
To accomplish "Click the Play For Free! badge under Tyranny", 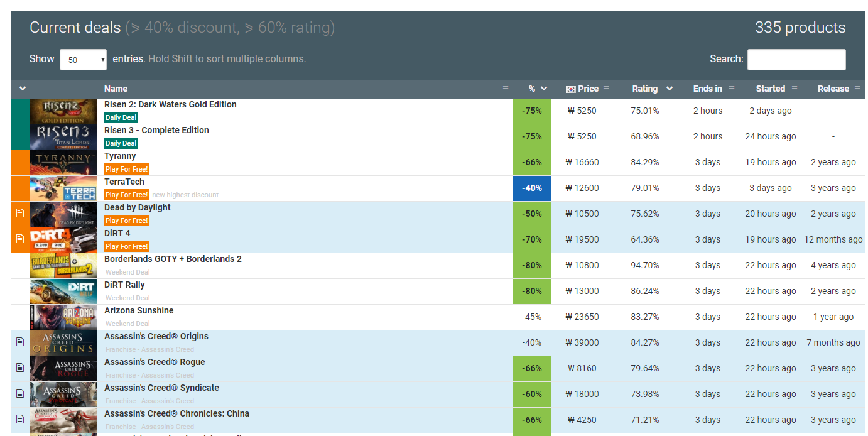I will tap(126, 169).
